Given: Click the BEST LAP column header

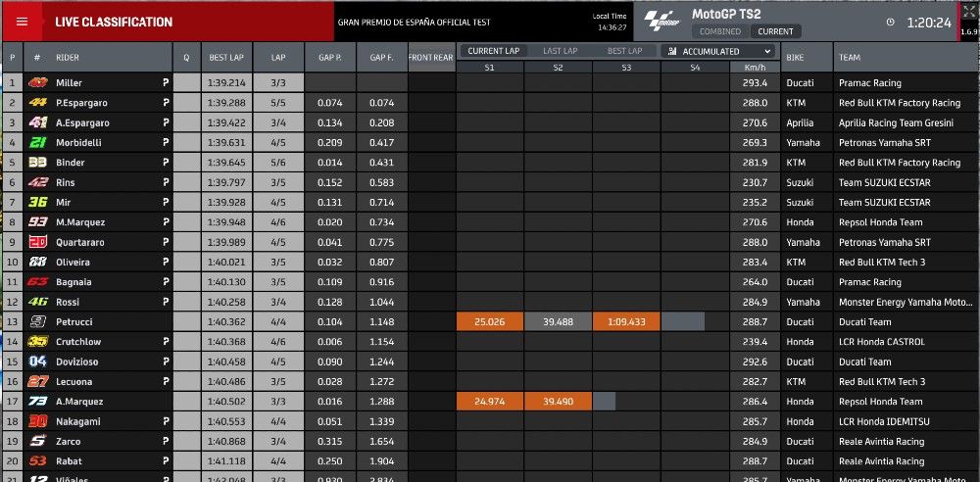Looking at the screenshot, I should 226,58.
